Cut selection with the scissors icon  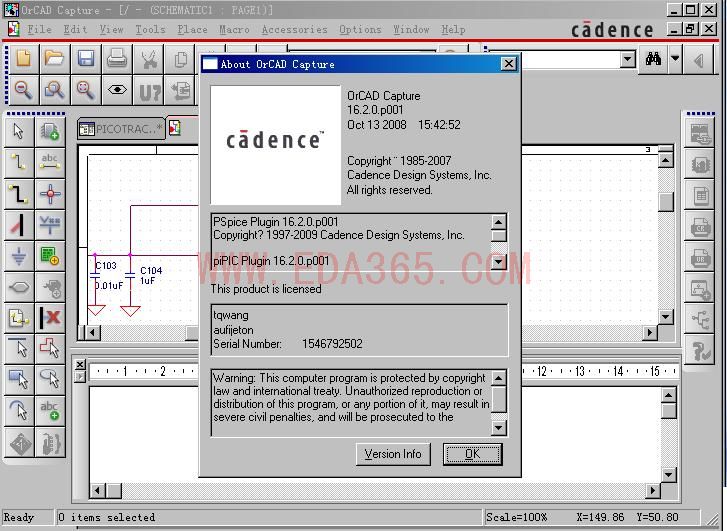click(x=148, y=59)
